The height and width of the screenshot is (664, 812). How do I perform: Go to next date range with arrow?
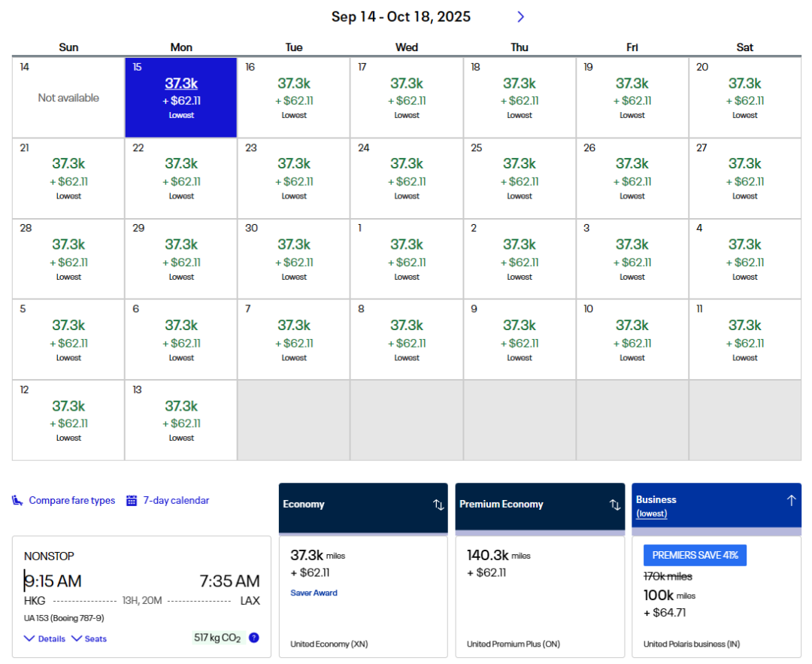pos(520,17)
